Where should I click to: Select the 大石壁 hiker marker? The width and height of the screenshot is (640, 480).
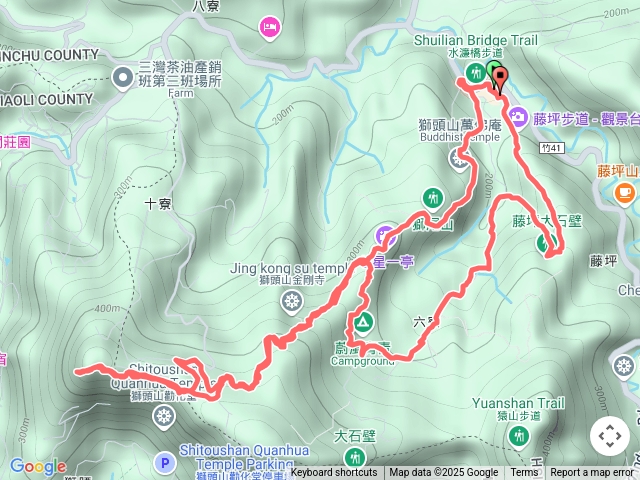coord(355,458)
